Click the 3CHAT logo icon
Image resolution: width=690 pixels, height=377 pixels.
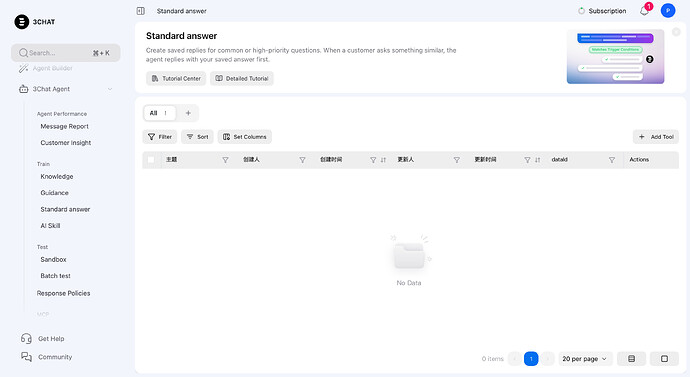pyautogui.click(x=22, y=22)
